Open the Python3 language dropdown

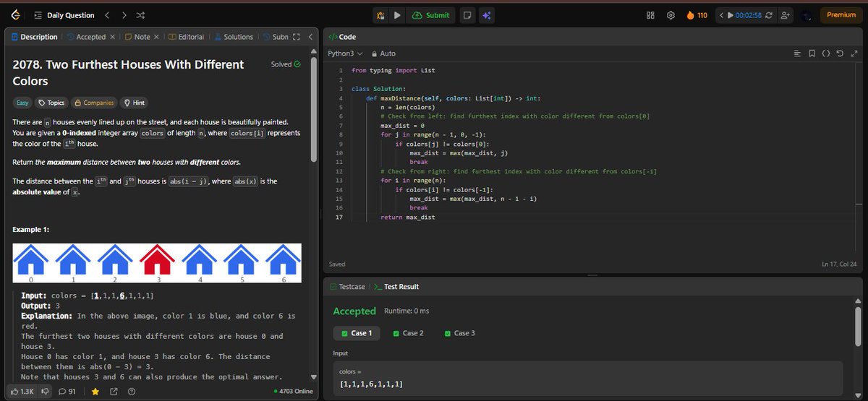pyautogui.click(x=345, y=53)
